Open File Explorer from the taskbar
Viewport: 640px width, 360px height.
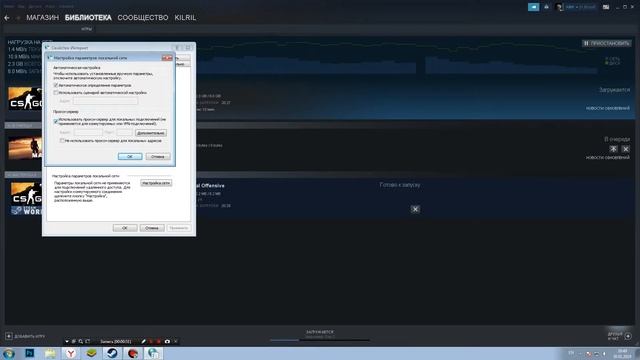[x=50, y=353]
